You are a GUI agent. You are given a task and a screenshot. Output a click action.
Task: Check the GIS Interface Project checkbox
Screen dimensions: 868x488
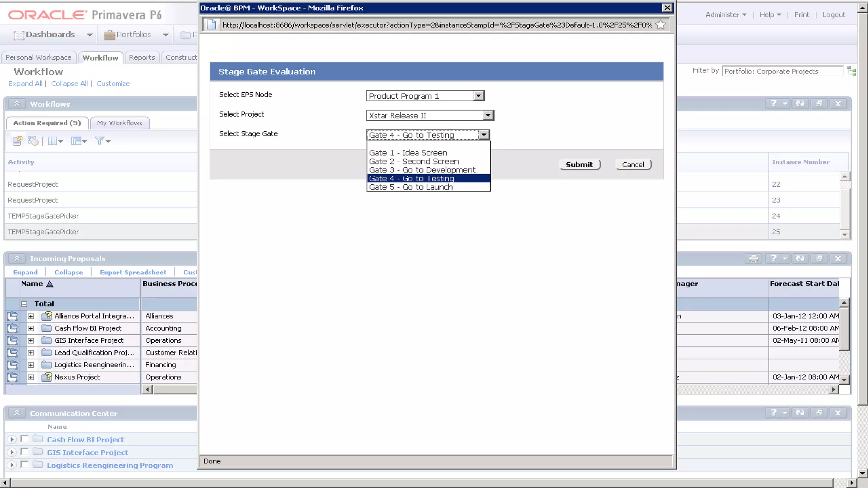(x=25, y=452)
